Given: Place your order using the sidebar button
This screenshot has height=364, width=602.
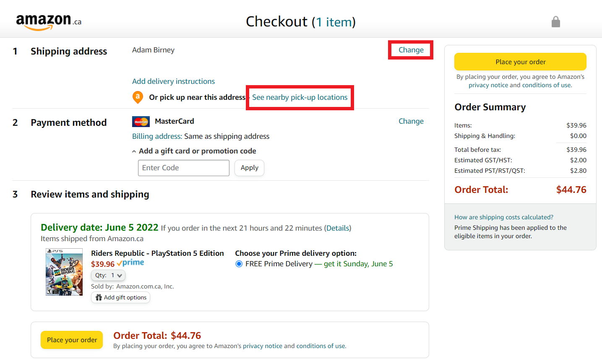Looking at the screenshot, I should coord(520,62).
